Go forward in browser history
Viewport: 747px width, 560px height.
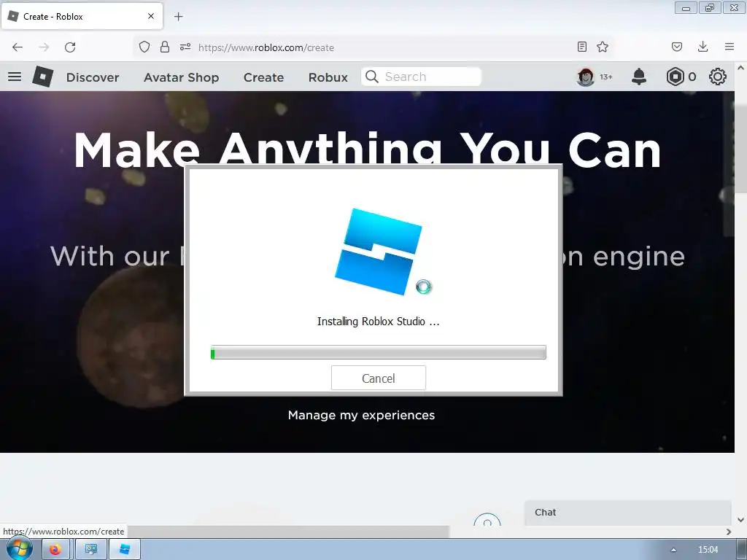(x=44, y=47)
